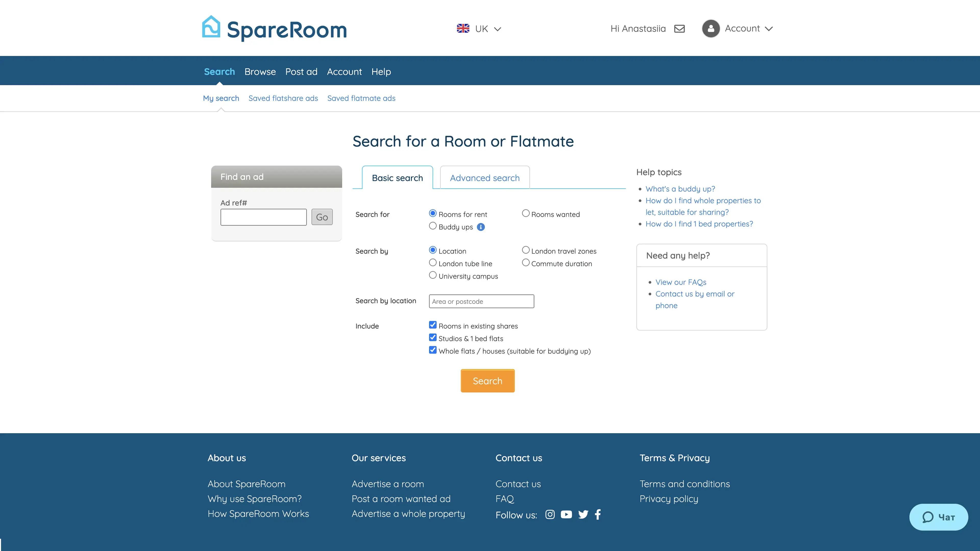
Task: Open the View our FAQs link
Action: pyautogui.click(x=681, y=282)
